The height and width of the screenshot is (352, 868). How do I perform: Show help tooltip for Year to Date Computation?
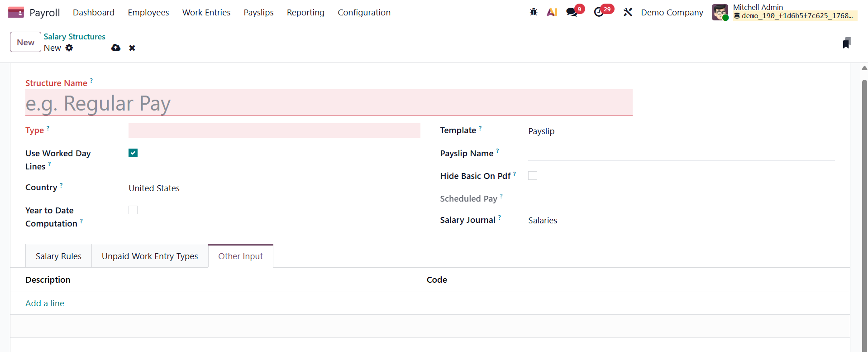pos(81,222)
